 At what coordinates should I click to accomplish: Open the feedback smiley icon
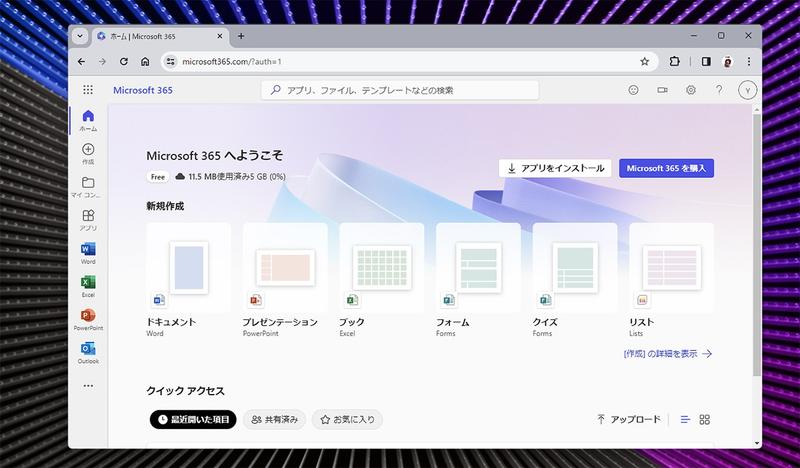click(633, 90)
